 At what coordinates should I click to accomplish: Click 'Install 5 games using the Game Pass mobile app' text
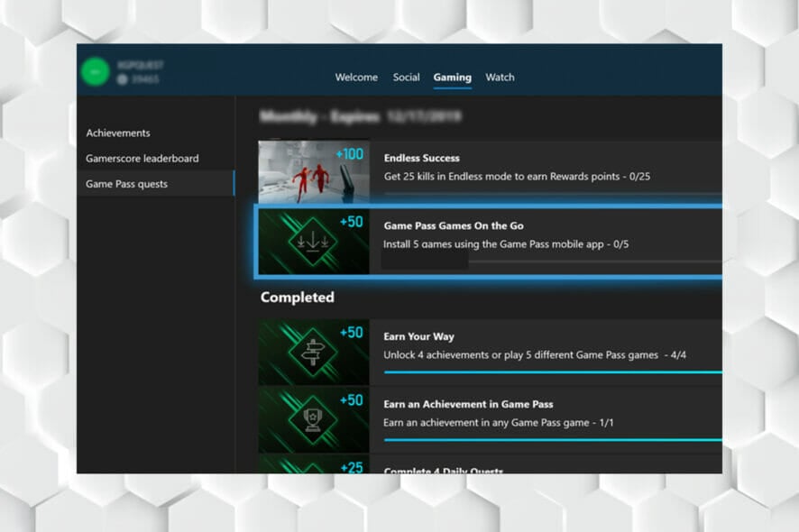point(506,244)
